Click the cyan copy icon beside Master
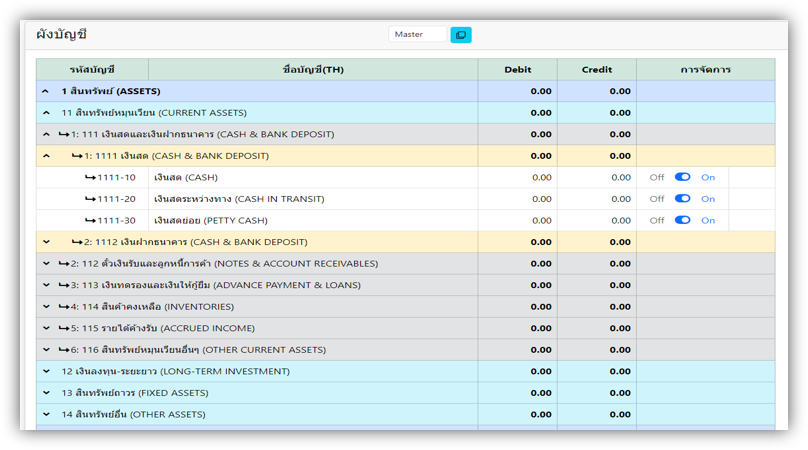The width and height of the screenshot is (808, 450). pos(461,35)
